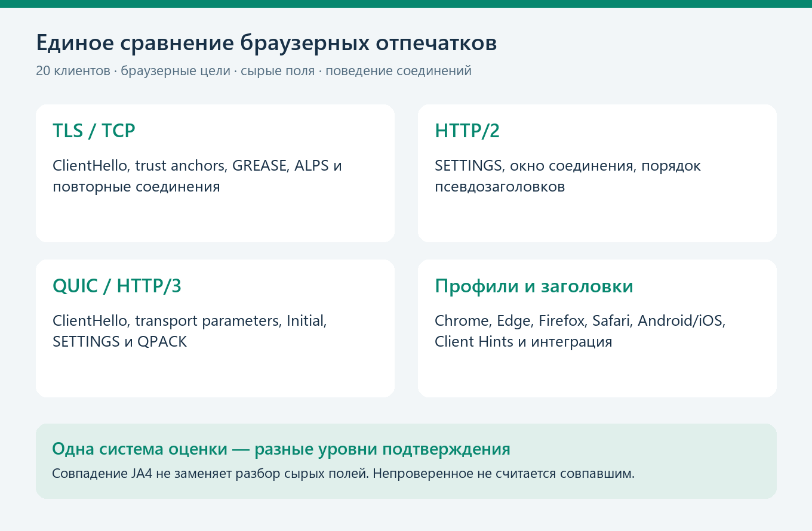Click the title 'Единое сравнение браузерных отпечатков'
Screen dimensions: 812x531
pos(266,44)
